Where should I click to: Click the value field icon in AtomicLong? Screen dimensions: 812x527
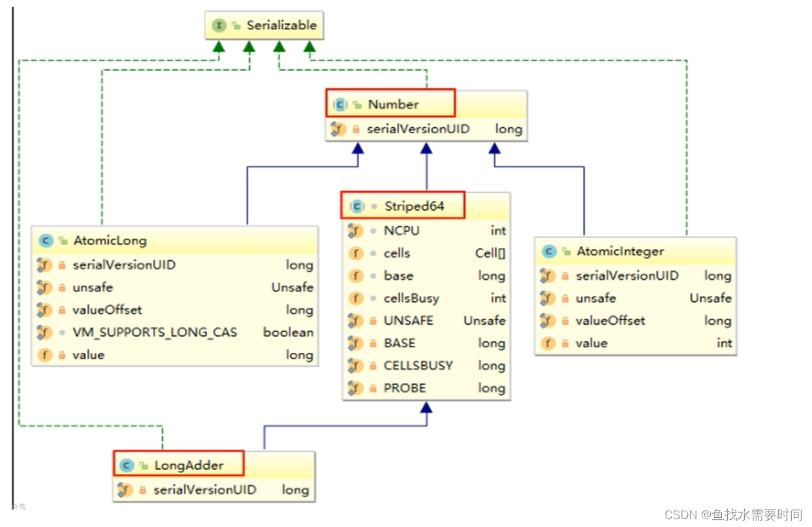[45, 355]
